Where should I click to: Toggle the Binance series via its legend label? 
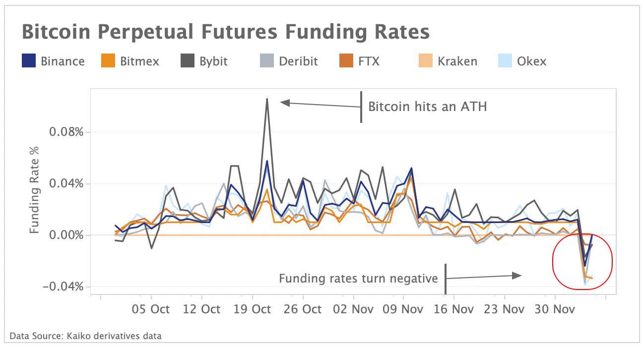click(x=63, y=61)
